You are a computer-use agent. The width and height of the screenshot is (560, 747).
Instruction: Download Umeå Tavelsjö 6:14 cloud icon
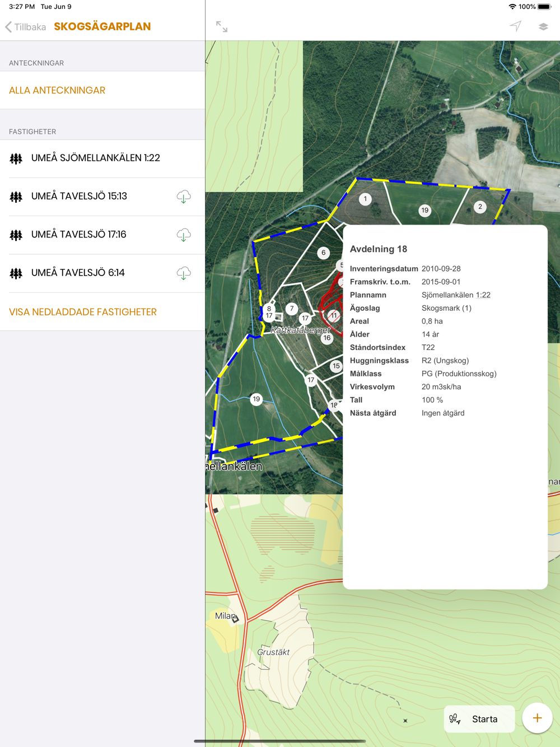(x=184, y=273)
